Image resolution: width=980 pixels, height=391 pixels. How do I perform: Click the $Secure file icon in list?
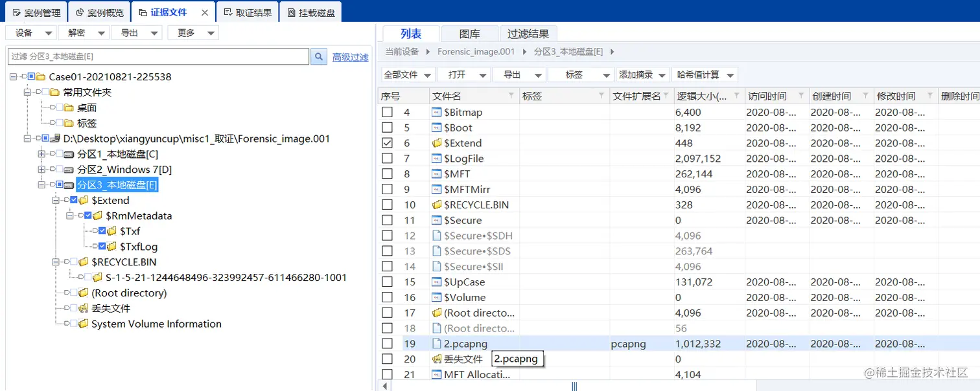(436, 220)
